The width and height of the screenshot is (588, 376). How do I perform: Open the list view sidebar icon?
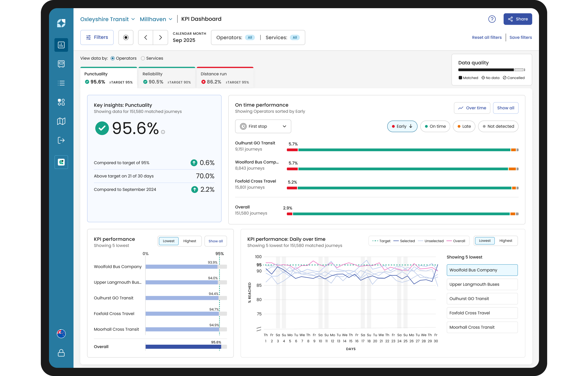(61, 83)
